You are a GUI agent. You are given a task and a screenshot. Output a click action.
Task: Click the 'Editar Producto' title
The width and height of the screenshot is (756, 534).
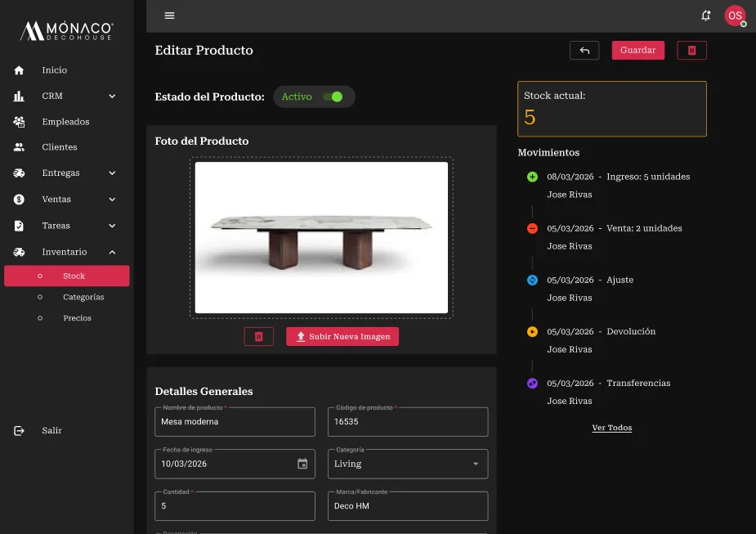click(x=204, y=51)
